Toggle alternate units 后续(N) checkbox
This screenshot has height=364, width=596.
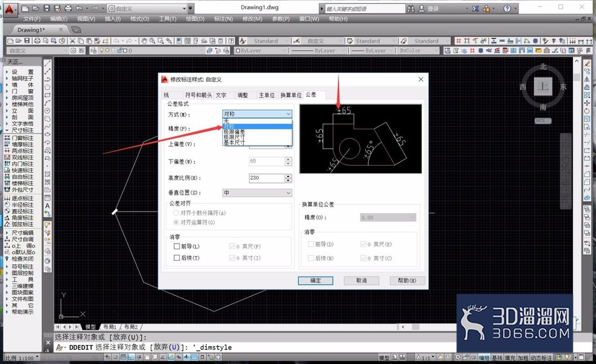311,258
